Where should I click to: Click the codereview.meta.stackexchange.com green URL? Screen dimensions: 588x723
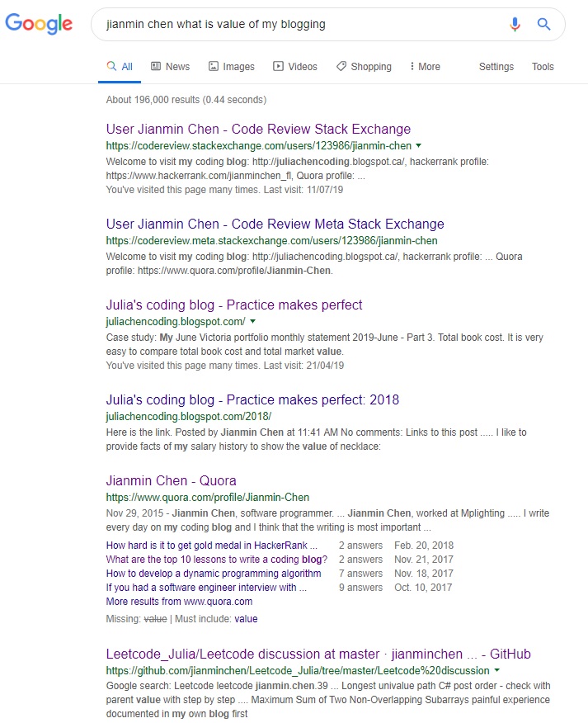click(271, 241)
